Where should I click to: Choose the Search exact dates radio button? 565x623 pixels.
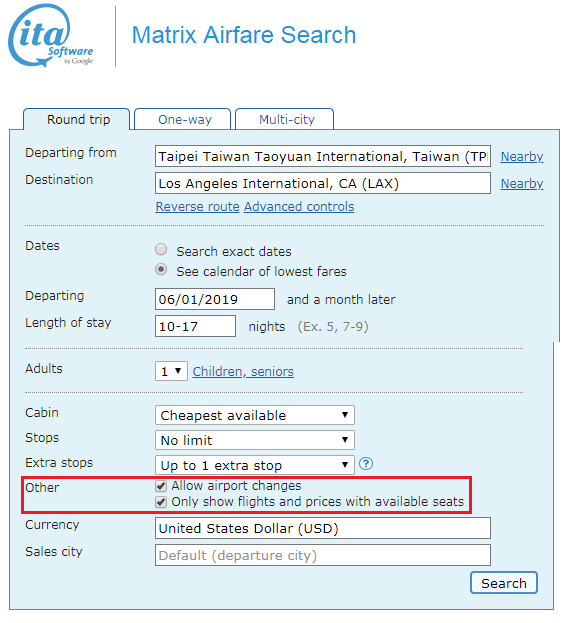pyautogui.click(x=161, y=249)
